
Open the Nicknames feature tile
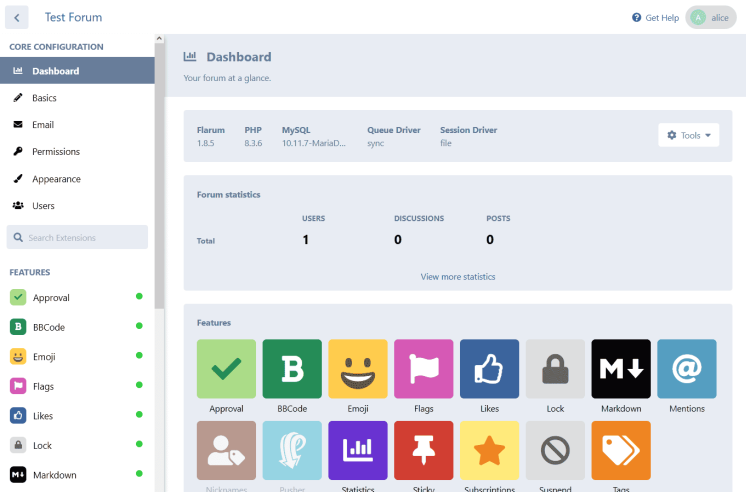(x=226, y=450)
